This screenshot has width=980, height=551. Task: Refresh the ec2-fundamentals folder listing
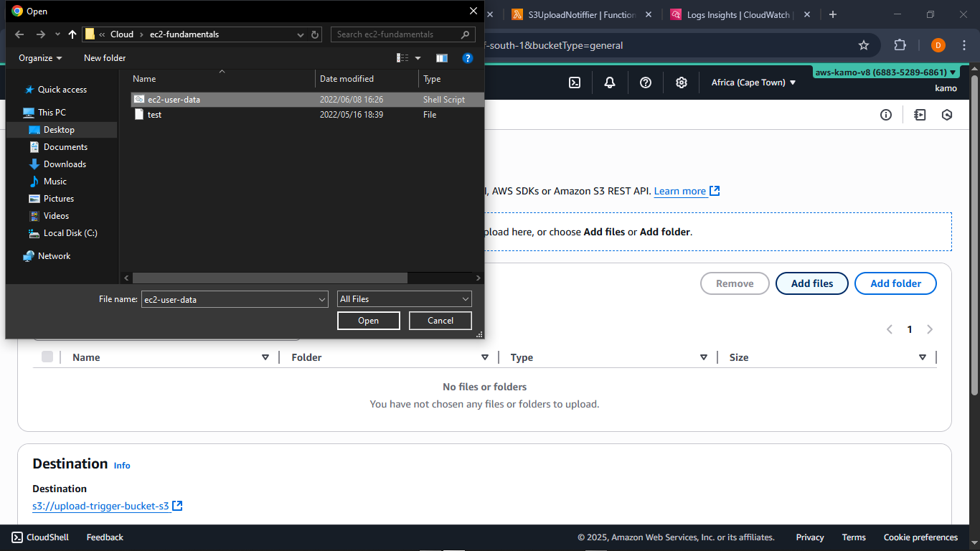click(x=316, y=34)
